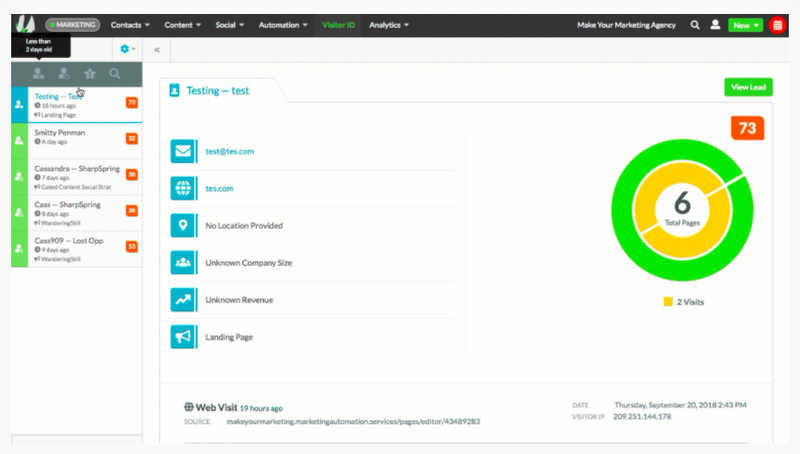Image resolution: width=800 pixels, height=454 pixels.
Task: Click the revenue chart icon
Action: click(x=183, y=300)
